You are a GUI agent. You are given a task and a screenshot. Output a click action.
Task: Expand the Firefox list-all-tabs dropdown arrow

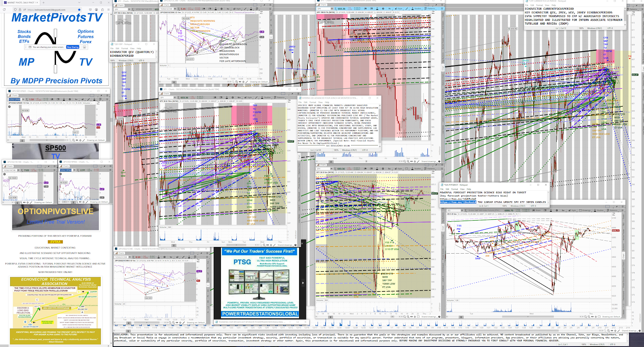pyautogui.click(x=79, y=2)
